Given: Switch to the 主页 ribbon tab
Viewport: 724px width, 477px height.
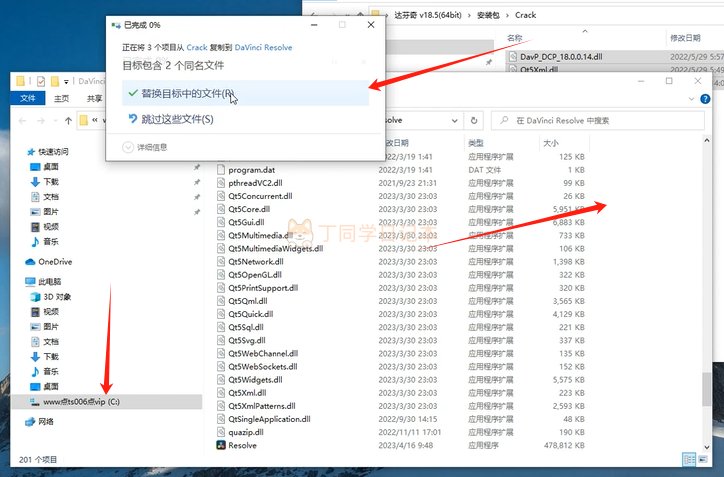Looking at the screenshot, I should pyautogui.click(x=62, y=99).
